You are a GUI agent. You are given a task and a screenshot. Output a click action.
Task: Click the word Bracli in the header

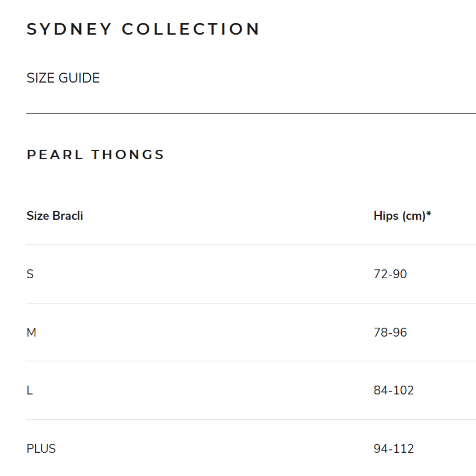pyautogui.click(x=68, y=215)
